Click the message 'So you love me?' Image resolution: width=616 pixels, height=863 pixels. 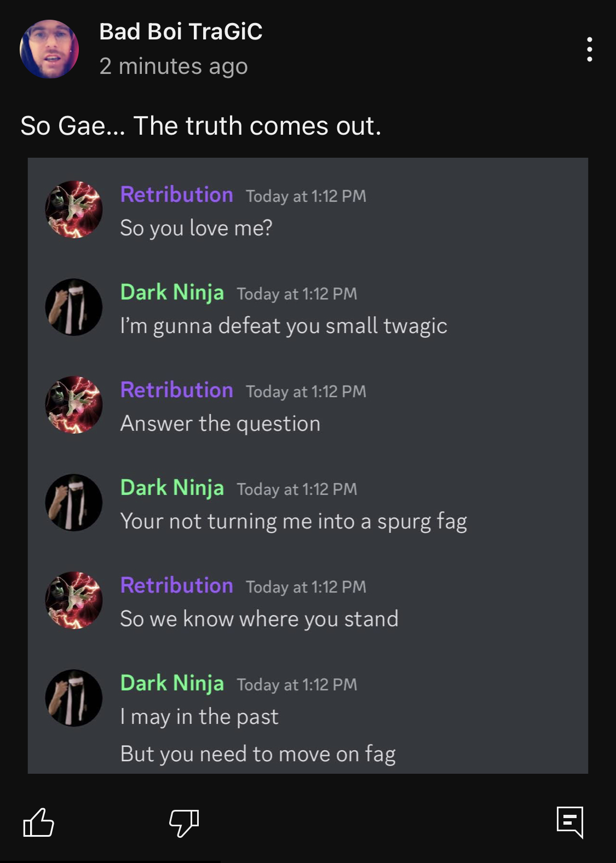[x=196, y=228]
